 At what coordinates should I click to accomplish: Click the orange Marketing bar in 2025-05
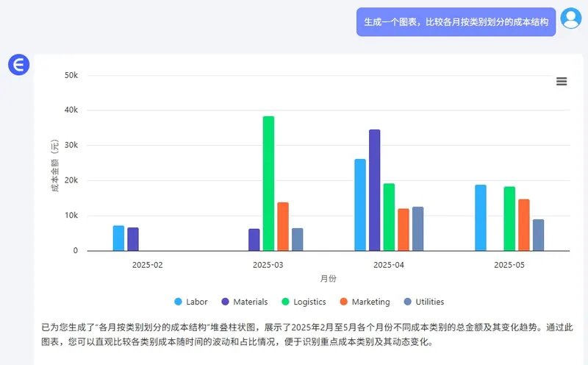524,224
